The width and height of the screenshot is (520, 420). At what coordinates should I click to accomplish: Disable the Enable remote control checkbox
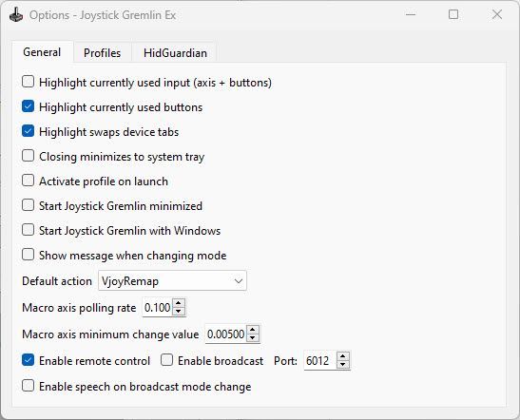pos(28,360)
